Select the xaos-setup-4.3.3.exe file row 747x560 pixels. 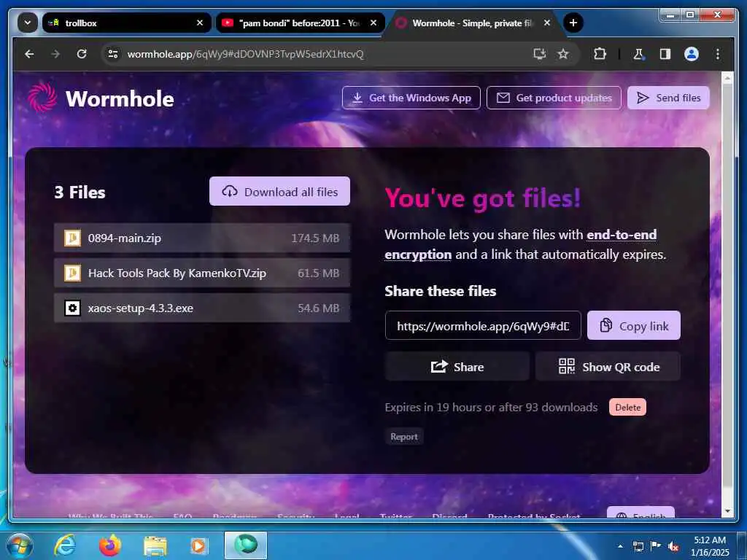click(x=202, y=308)
